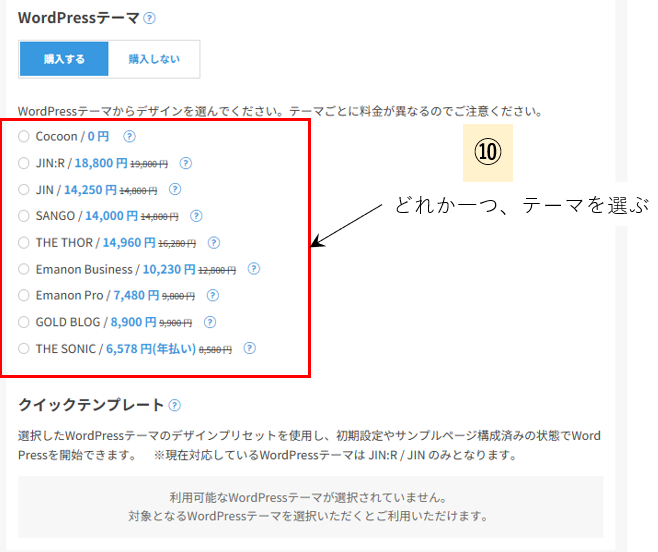Image resolution: width=658 pixels, height=552 pixels.
Task: Click the WordPressテーマ heading text
Action: click(x=78, y=18)
